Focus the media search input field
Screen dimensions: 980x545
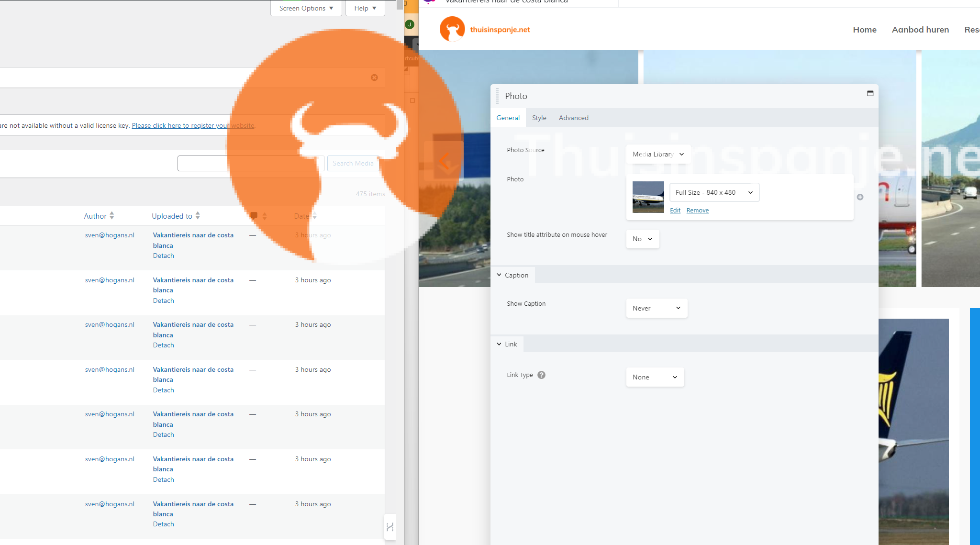click(x=251, y=163)
